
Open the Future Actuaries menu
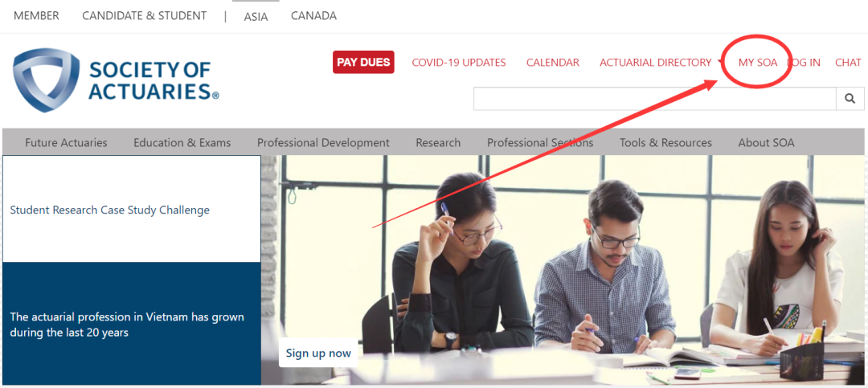[66, 142]
